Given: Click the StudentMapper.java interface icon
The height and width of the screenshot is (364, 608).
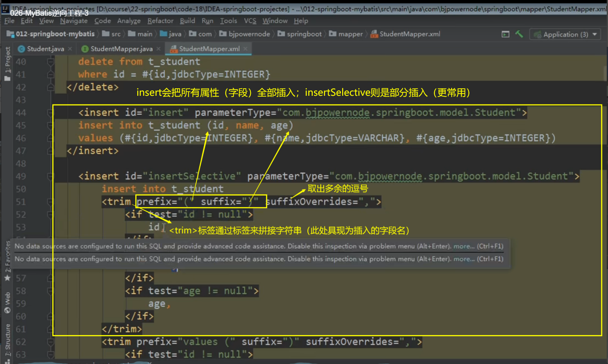Looking at the screenshot, I should coord(85,49).
